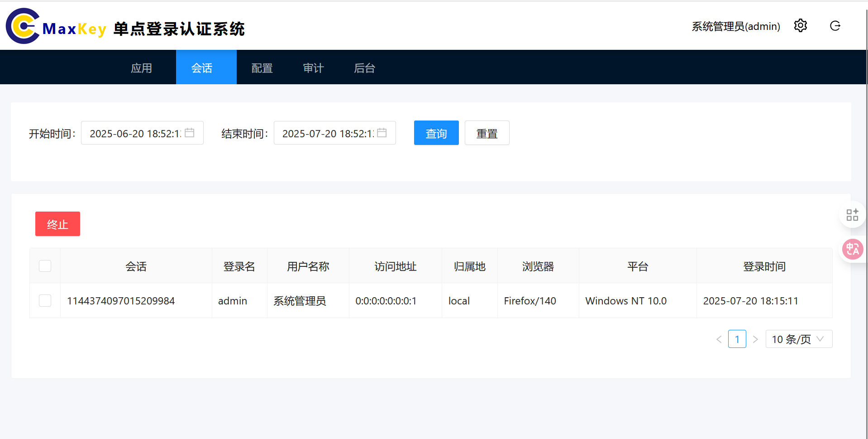Image resolution: width=868 pixels, height=439 pixels.
Task: Check the checkbox for the admin session row
Action: click(45, 300)
